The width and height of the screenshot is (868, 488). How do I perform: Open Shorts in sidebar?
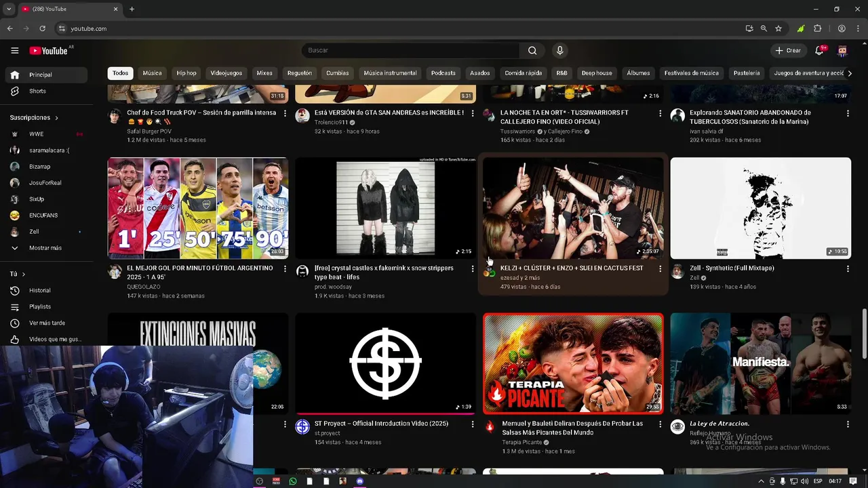coord(46,91)
